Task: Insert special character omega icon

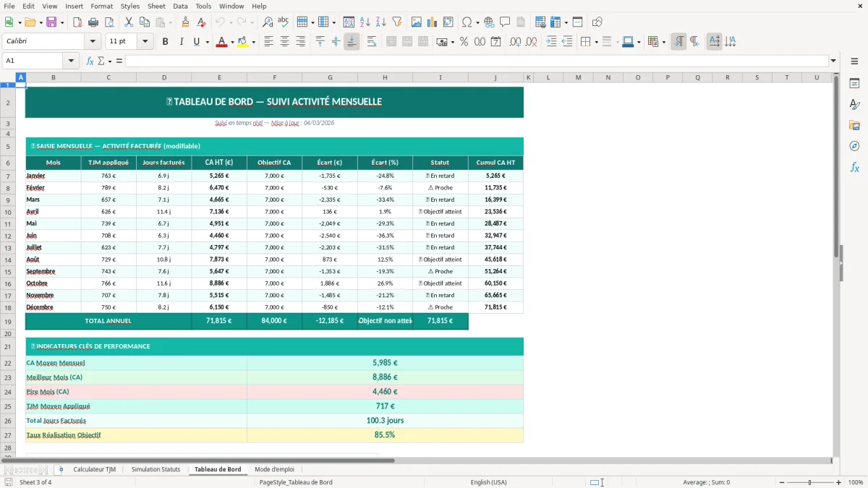Action: [467, 22]
